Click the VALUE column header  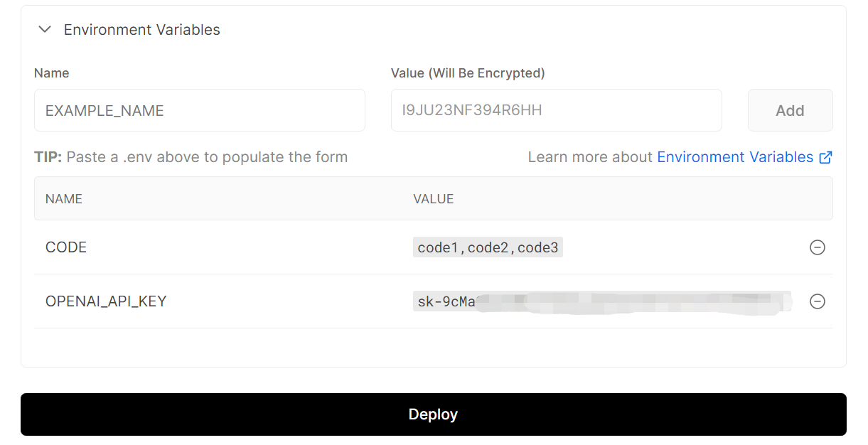coord(433,199)
